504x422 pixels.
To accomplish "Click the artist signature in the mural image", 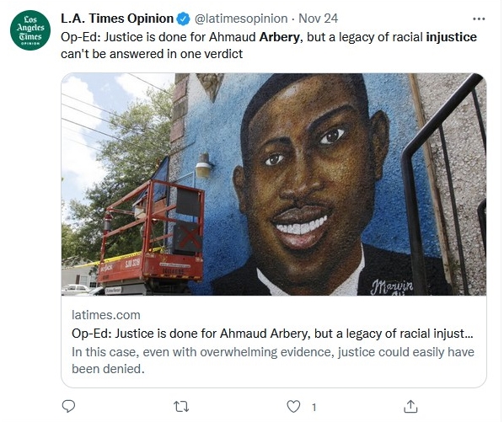I will (392, 287).
